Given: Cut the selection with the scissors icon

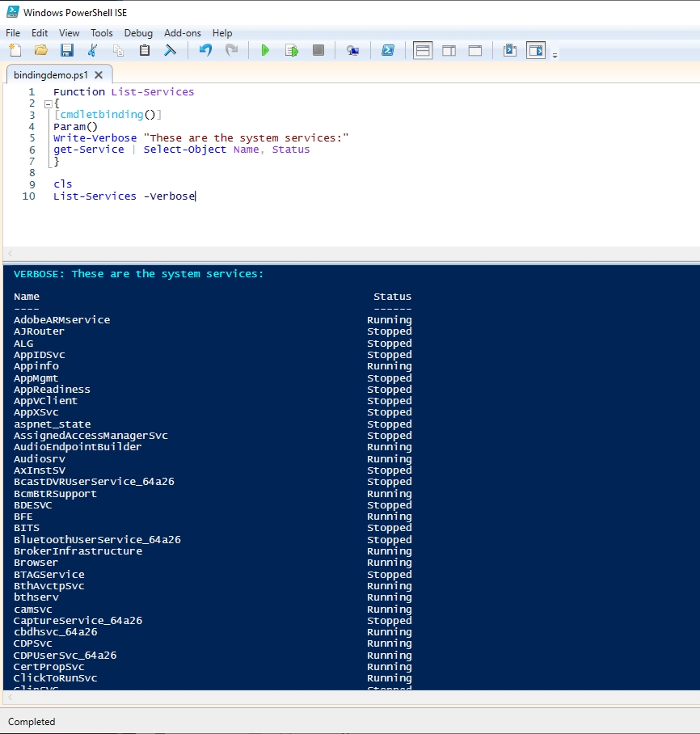Looking at the screenshot, I should [93, 50].
